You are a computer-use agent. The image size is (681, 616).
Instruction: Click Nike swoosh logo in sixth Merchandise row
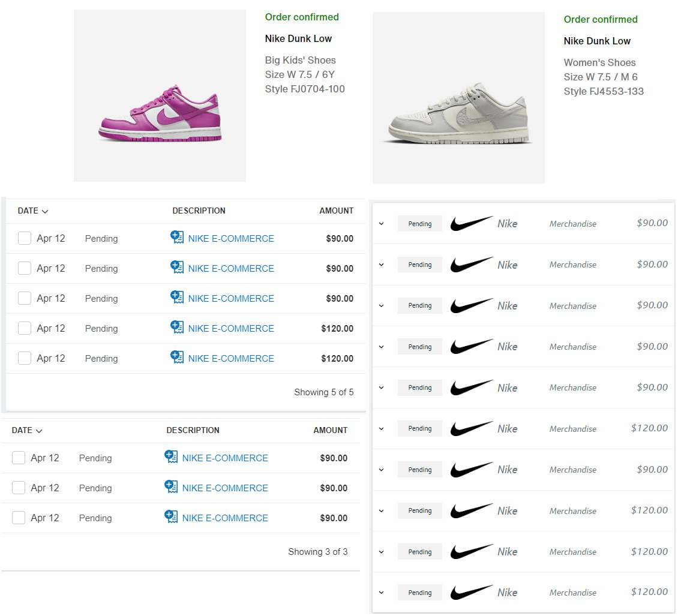[x=472, y=428]
